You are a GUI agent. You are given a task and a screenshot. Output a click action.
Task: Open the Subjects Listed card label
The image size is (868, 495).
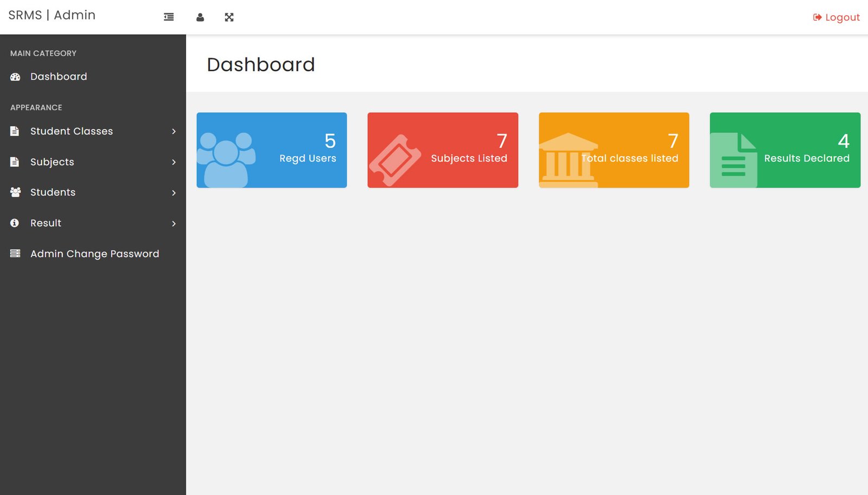coord(469,158)
